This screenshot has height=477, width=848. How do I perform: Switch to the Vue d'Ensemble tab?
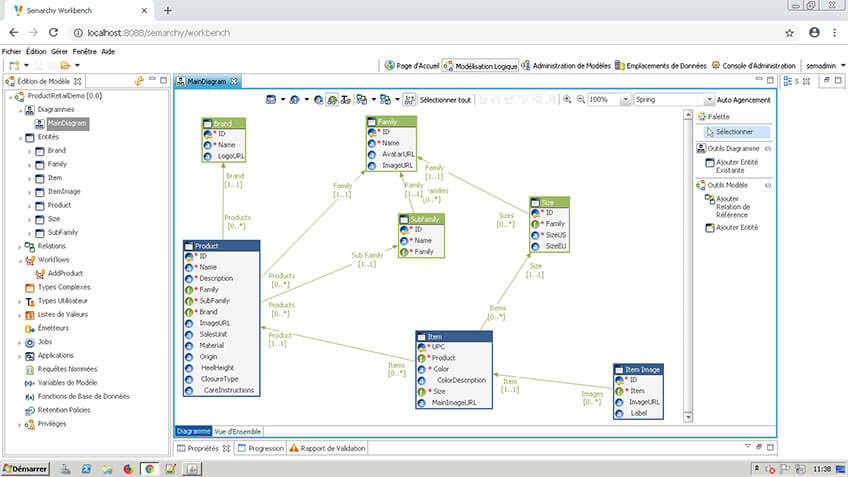pyautogui.click(x=238, y=431)
